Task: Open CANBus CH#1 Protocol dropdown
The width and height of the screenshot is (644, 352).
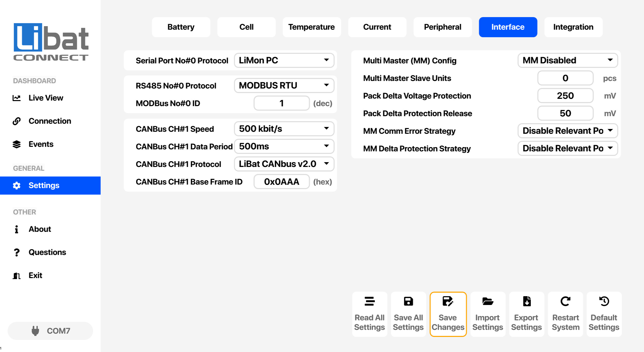Action: (284, 164)
